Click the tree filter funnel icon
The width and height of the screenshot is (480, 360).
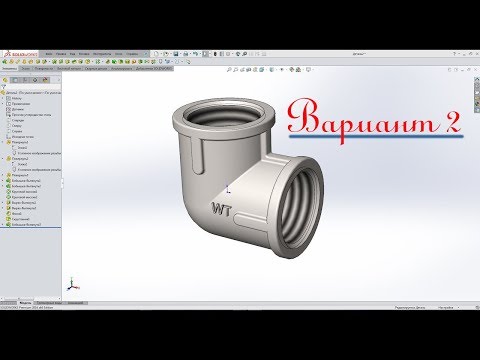point(4,87)
